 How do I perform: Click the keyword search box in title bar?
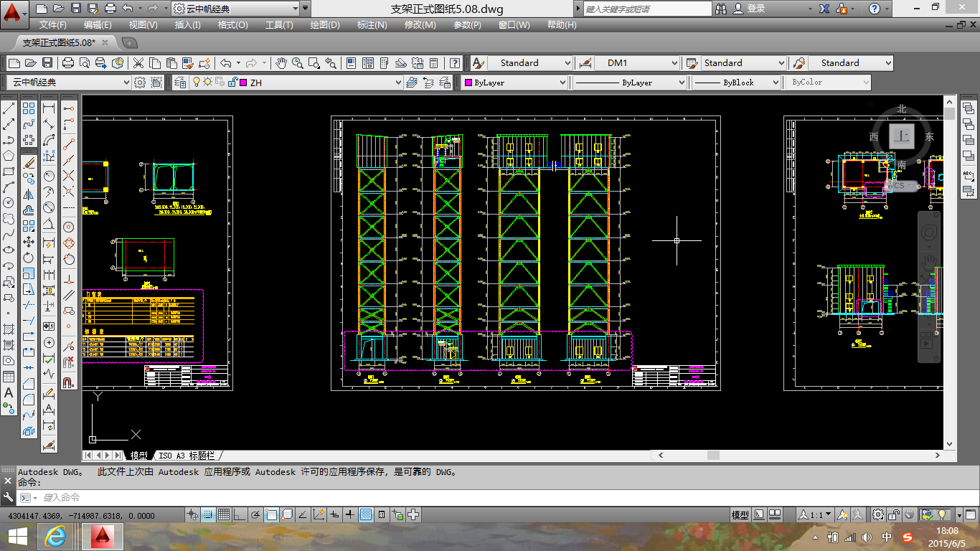pos(648,9)
